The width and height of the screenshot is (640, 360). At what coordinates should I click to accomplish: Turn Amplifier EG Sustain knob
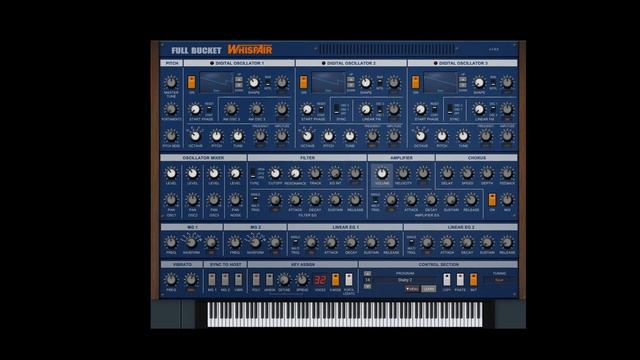[451, 200]
